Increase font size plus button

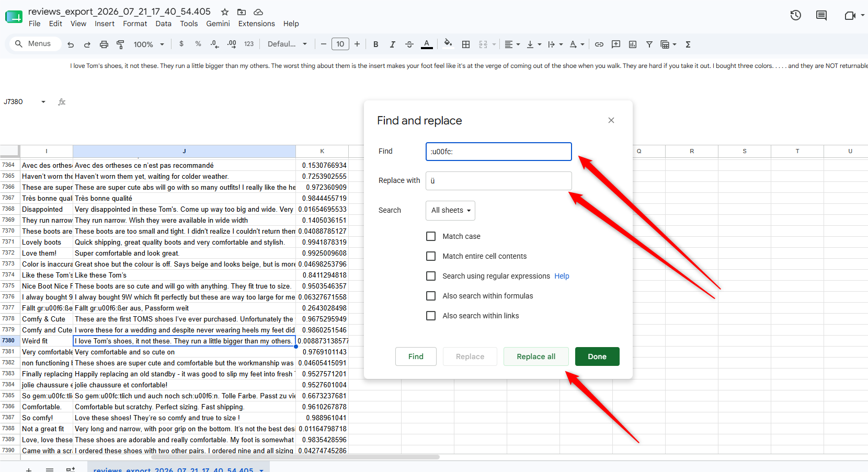tap(357, 44)
